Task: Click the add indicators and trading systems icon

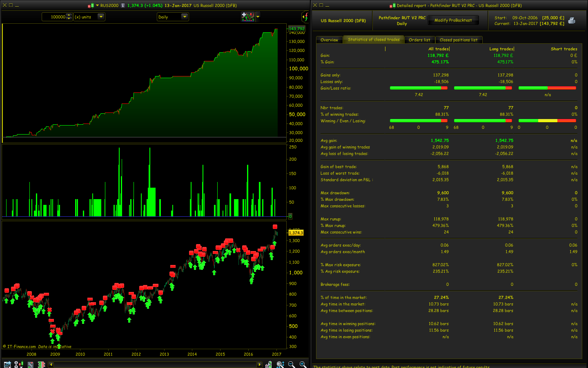Action: click(248, 17)
